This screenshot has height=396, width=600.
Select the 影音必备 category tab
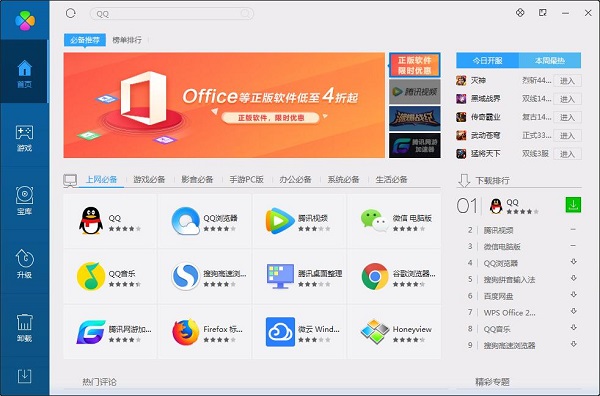click(x=197, y=179)
